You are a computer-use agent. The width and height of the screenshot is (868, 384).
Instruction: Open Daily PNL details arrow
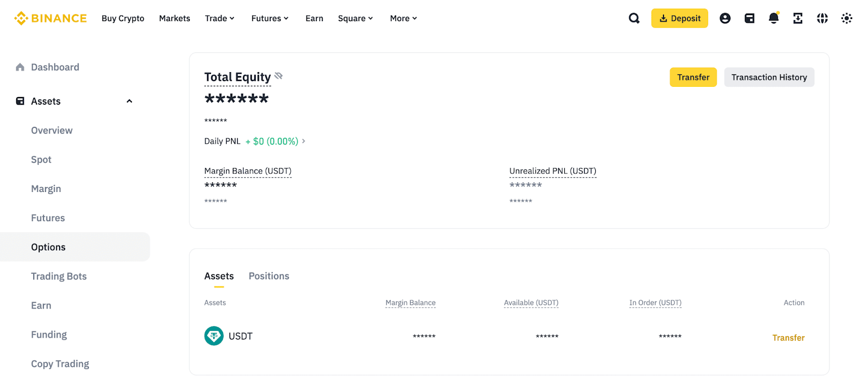pyautogui.click(x=304, y=141)
